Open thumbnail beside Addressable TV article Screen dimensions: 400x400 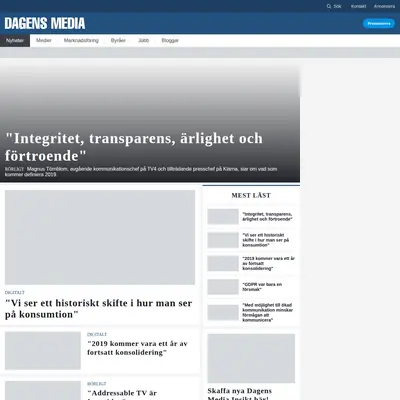click(43, 390)
